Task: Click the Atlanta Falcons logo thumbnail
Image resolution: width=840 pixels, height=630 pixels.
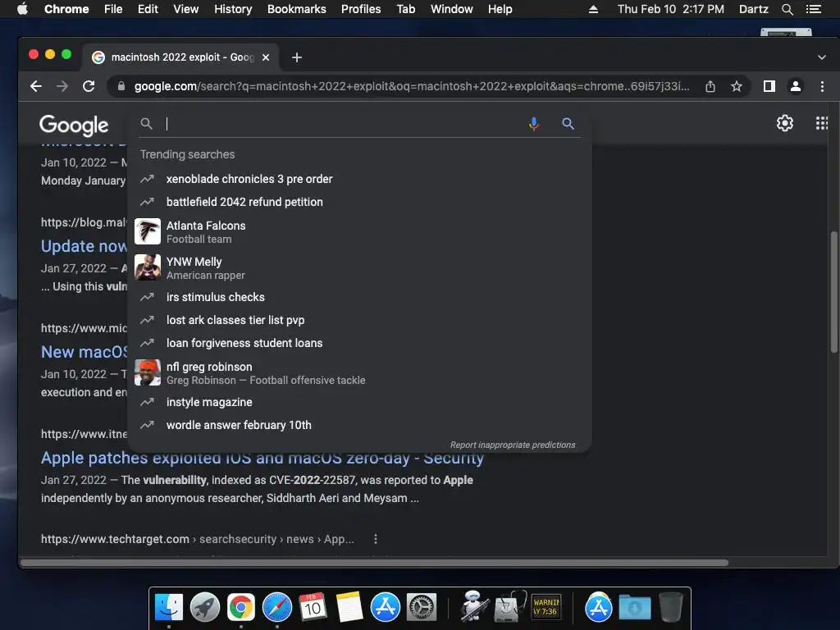Action: coord(148,231)
